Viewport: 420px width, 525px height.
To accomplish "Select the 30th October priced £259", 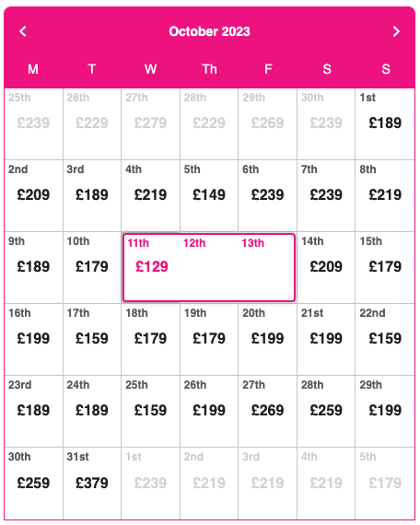I will tap(33, 484).
